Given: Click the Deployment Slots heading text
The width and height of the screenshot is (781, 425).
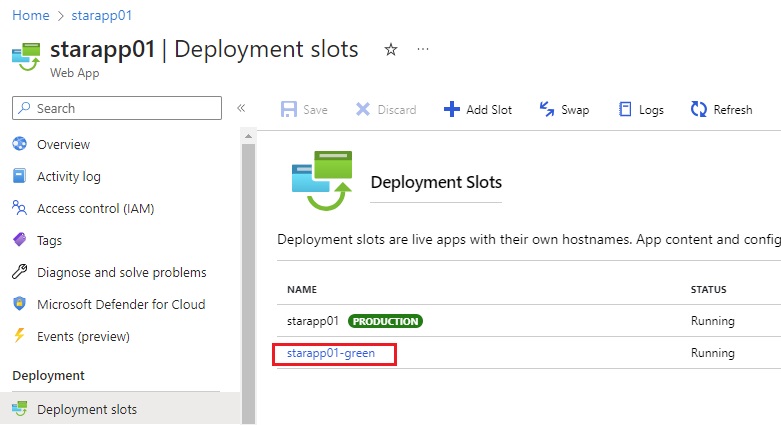Looking at the screenshot, I should 436,182.
